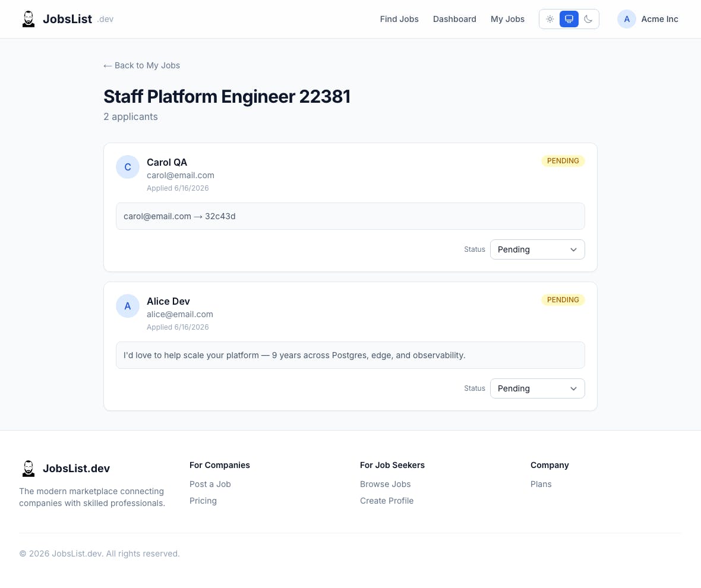Click the '2 applicants' count text
Screen dimensions: 701x588
tap(131, 116)
